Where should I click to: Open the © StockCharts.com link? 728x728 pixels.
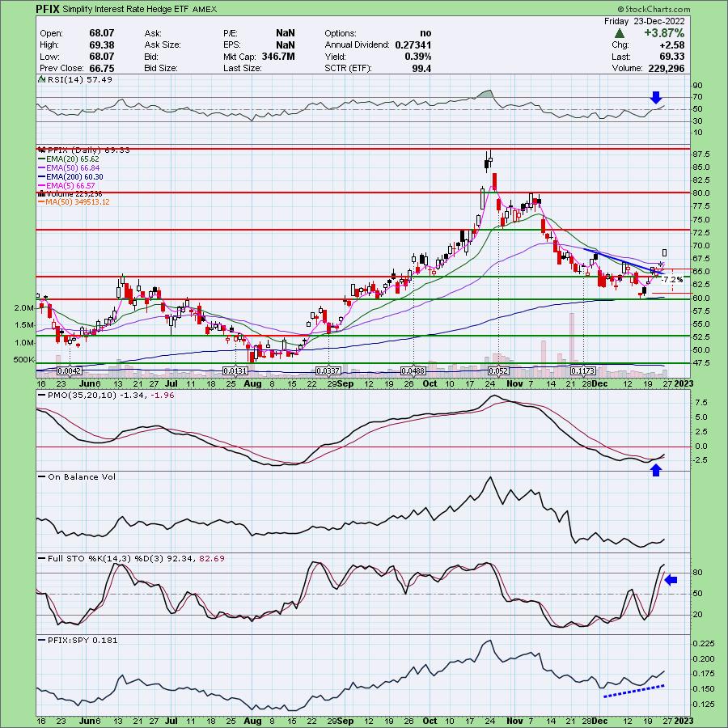(654, 9)
